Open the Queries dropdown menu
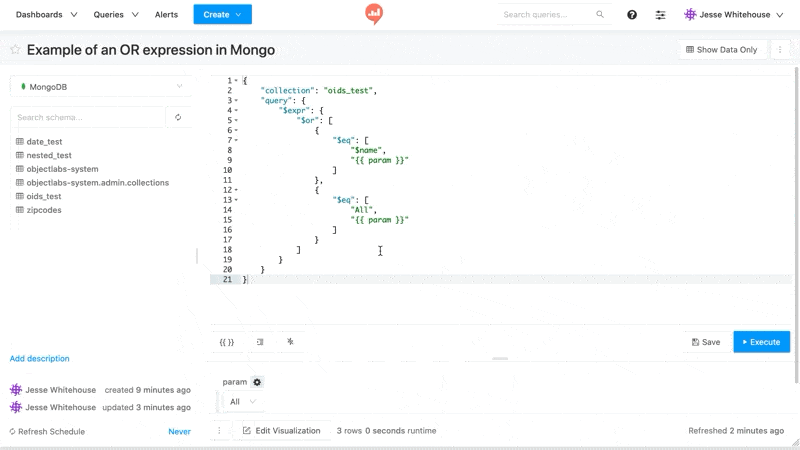This screenshot has height=450, width=800. [116, 14]
